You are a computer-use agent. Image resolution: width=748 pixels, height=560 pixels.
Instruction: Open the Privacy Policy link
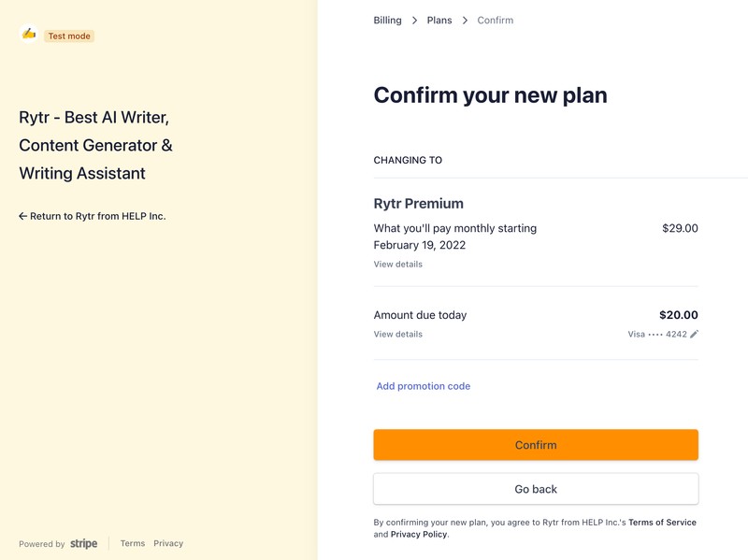click(419, 534)
